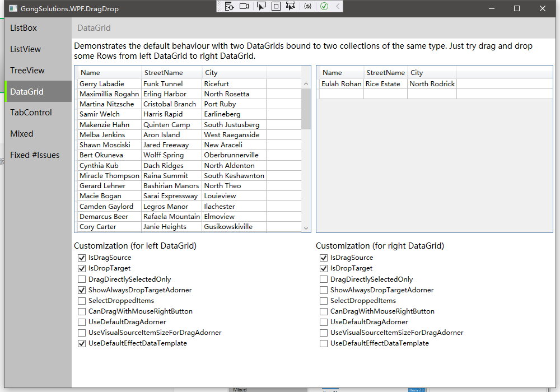Uncheck IsDragSource for the right DataGrid
This screenshot has height=392, width=560.
[324, 258]
